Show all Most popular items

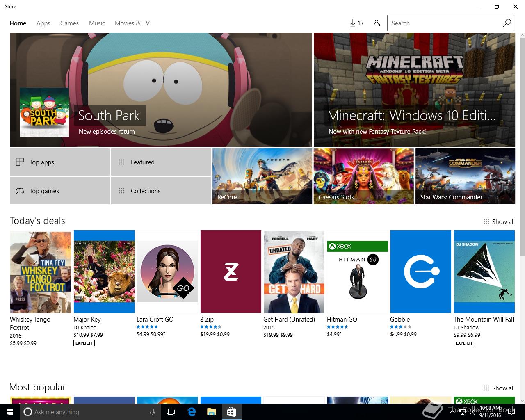(x=499, y=388)
